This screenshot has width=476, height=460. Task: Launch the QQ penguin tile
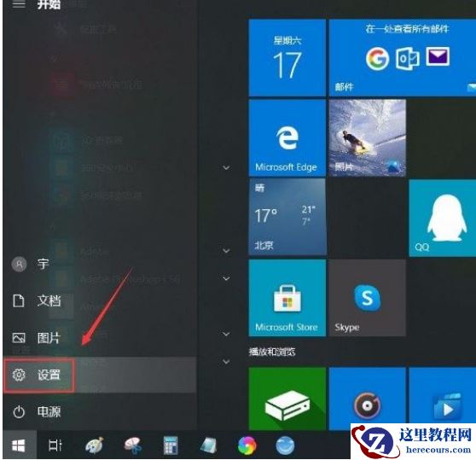click(442, 218)
